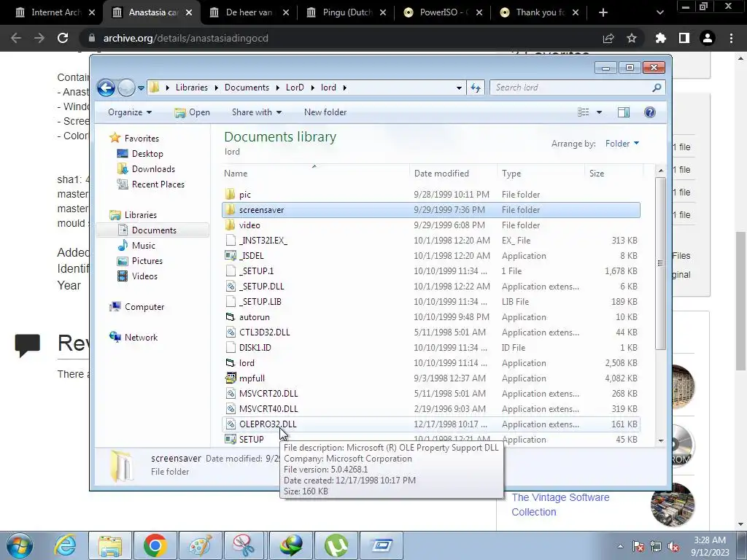
Task: Select the SETUP application icon
Action: point(231,440)
